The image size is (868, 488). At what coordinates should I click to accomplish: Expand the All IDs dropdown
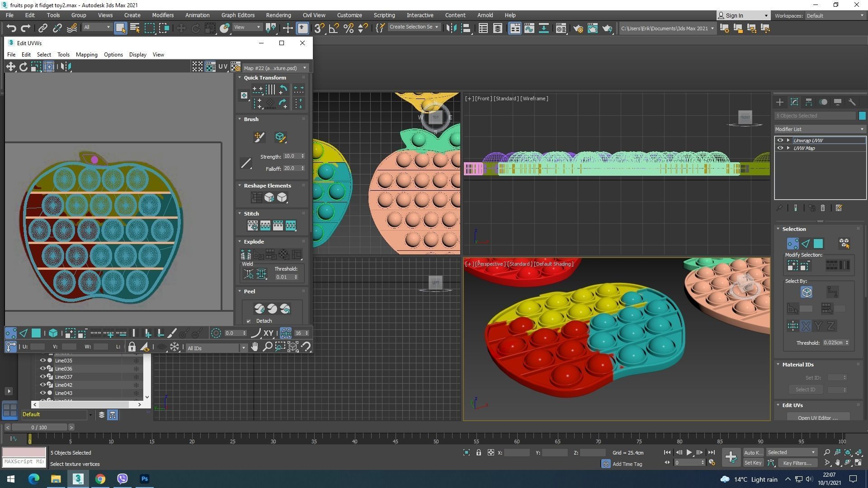243,348
